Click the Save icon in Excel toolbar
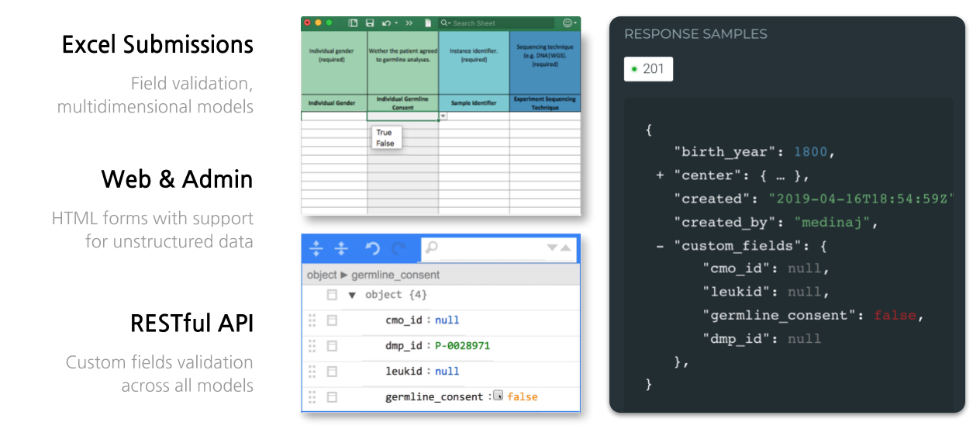 [x=370, y=23]
